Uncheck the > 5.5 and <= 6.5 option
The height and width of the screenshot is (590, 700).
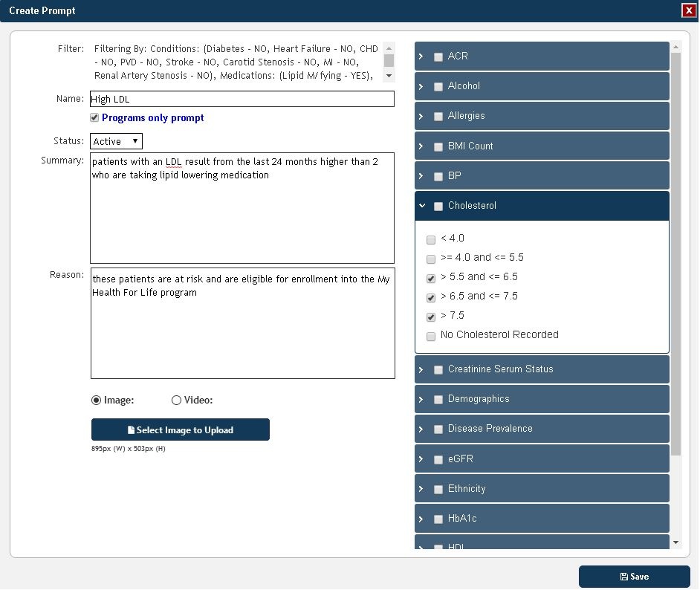tap(431, 279)
